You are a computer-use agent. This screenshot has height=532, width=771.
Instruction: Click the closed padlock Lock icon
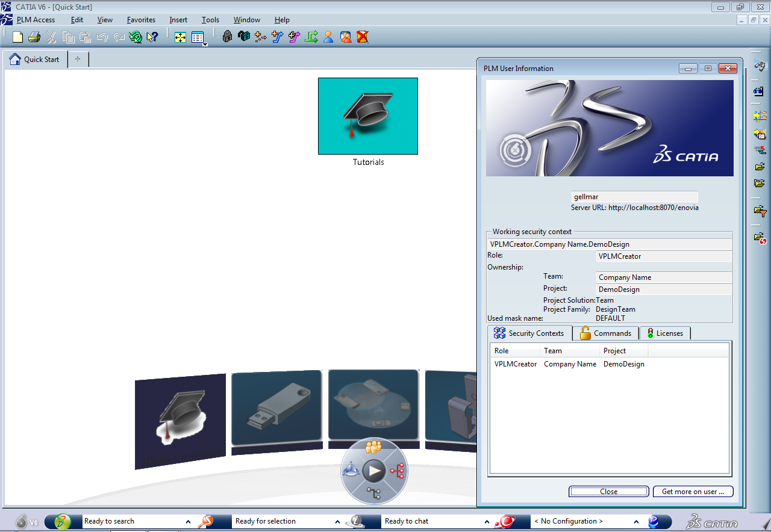227,37
